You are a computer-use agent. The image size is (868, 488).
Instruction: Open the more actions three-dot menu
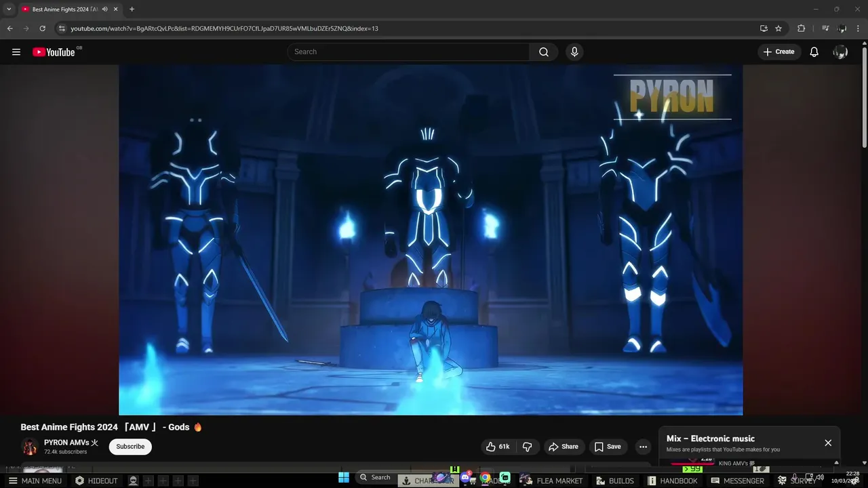click(643, 447)
